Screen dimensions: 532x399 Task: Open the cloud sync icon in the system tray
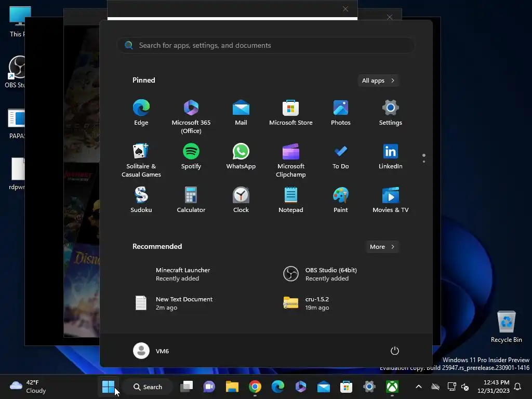click(435, 387)
